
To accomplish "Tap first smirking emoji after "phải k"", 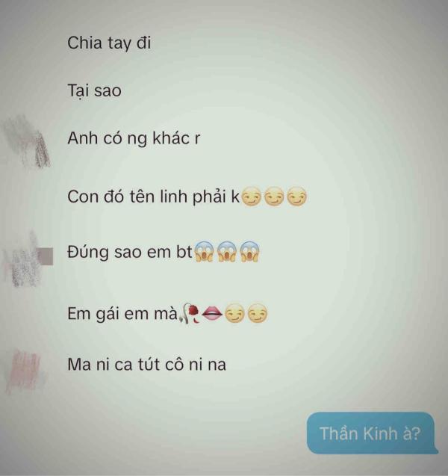I will [x=252, y=197].
